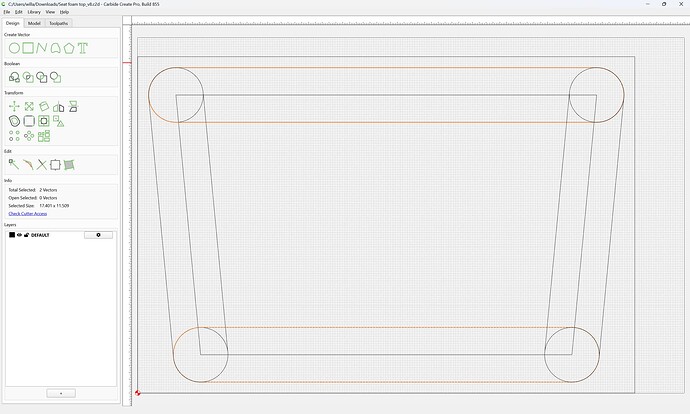Open the Rotate transform tool
The image size is (690, 414).
pos(44,106)
